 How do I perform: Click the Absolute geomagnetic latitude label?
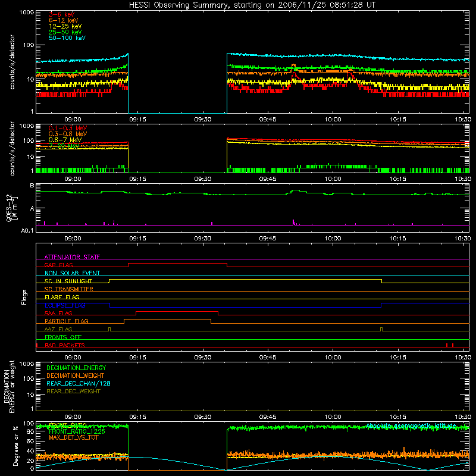(411, 426)
